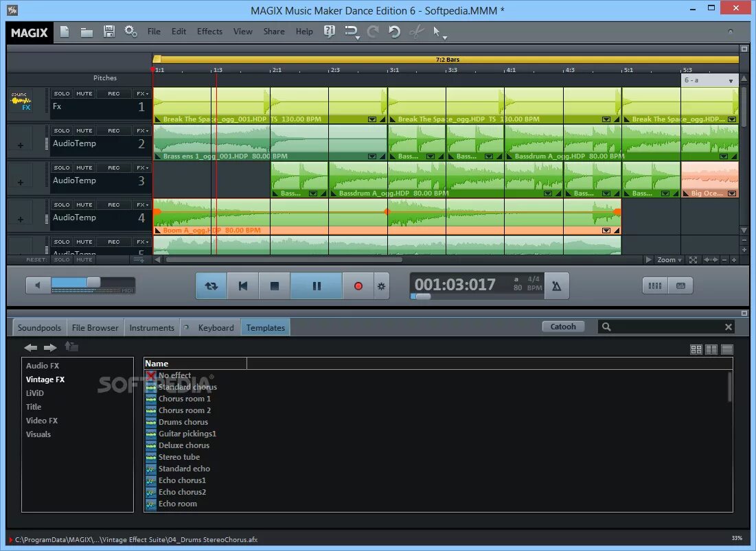Create a new project with page icon
The width and height of the screenshot is (756, 551).
65,32
